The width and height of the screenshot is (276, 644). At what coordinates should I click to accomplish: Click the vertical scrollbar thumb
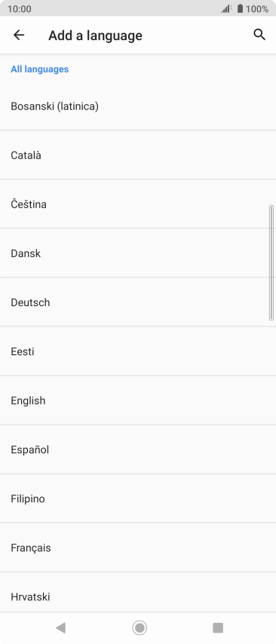click(271, 262)
